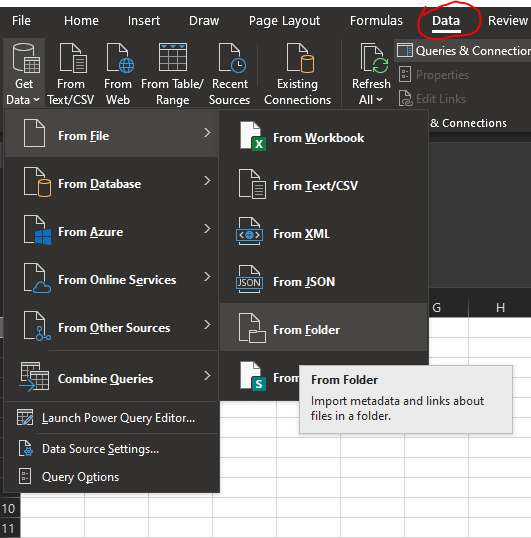Open Existing Connections in the ribbon

[297, 73]
